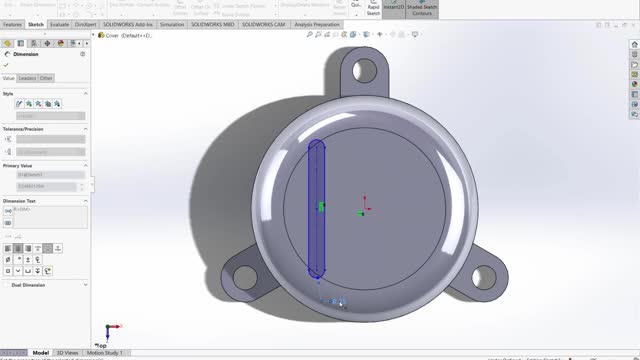Image resolution: width=640 pixels, height=360 pixels.
Task: Open Dimension panel help icon
Action: click(x=83, y=54)
